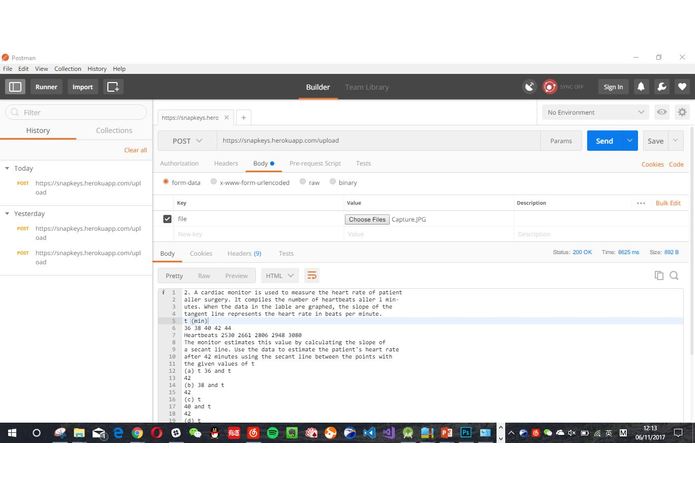Screen dimensions: 695x494
Task: Search within the response body icon
Action: point(674,276)
